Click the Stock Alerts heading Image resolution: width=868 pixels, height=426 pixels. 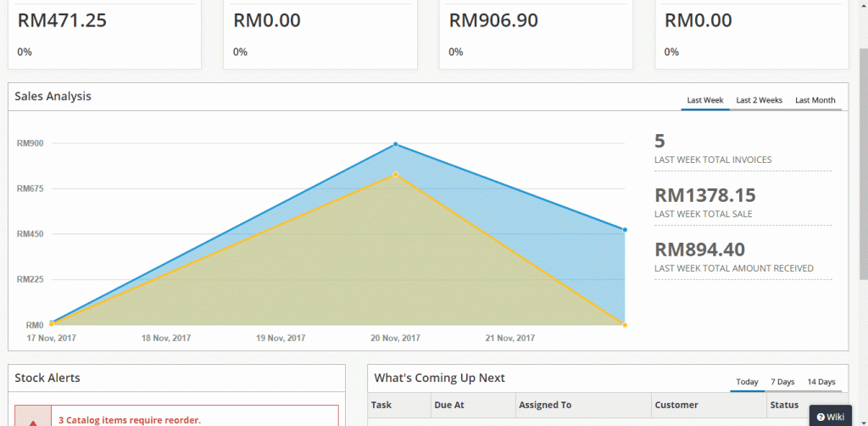tap(47, 378)
